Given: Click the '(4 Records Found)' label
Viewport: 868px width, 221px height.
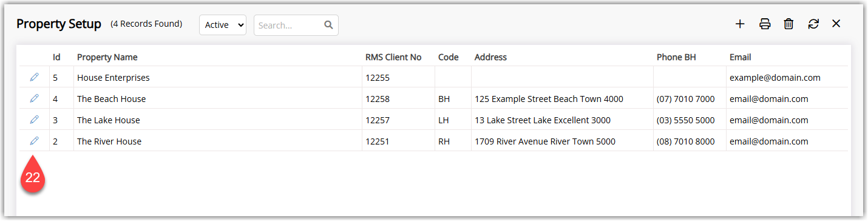Looking at the screenshot, I should pyautogui.click(x=146, y=24).
